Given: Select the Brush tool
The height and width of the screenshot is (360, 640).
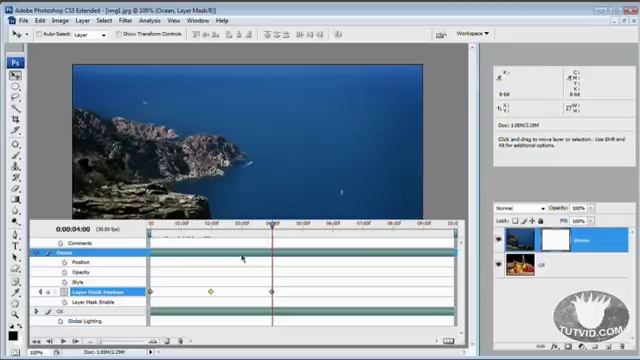Looking at the screenshot, I should pyautogui.click(x=15, y=155).
